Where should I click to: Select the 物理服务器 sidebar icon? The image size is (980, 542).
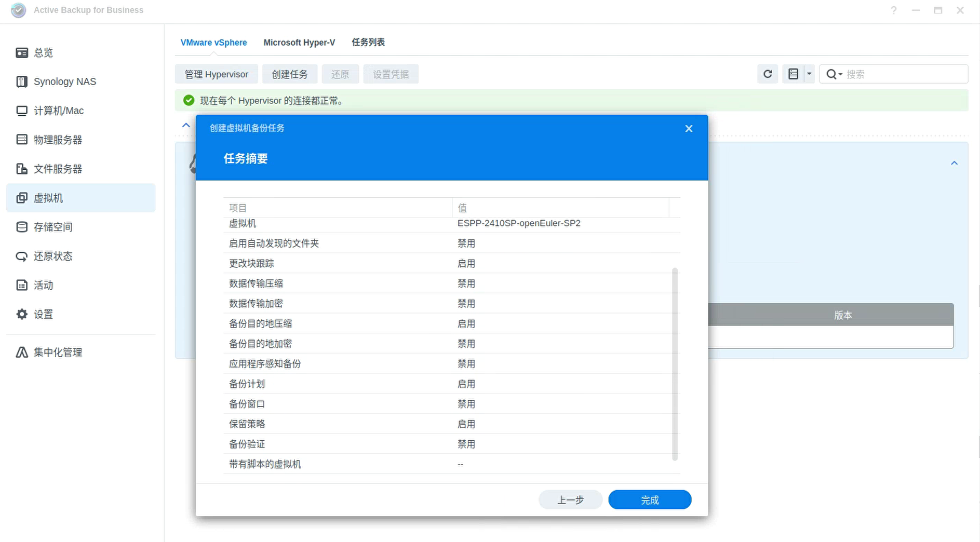coord(58,140)
